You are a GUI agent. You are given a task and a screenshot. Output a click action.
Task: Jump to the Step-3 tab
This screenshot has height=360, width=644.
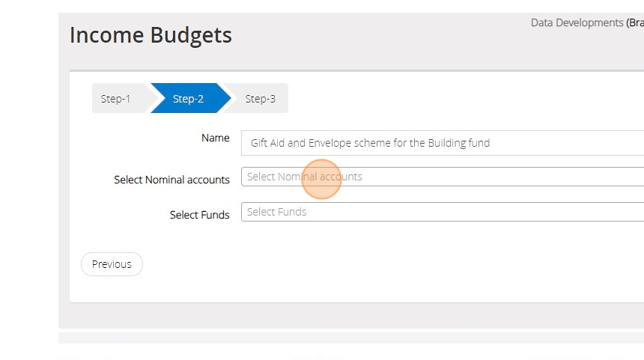pyautogui.click(x=260, y=99)
